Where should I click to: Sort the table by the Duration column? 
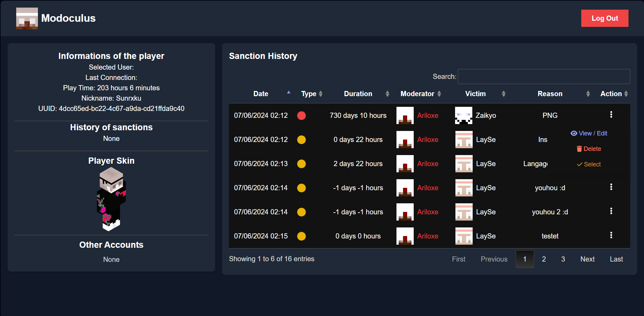click(388, 93)
